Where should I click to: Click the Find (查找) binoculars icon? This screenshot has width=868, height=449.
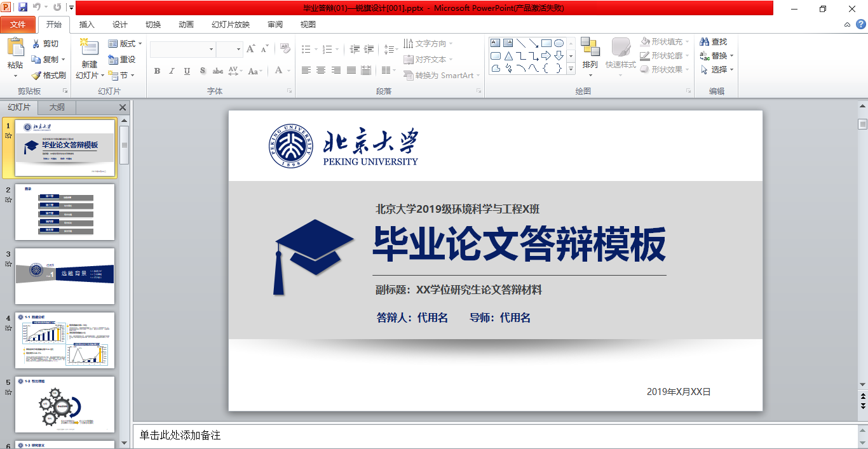click(705, 41)
